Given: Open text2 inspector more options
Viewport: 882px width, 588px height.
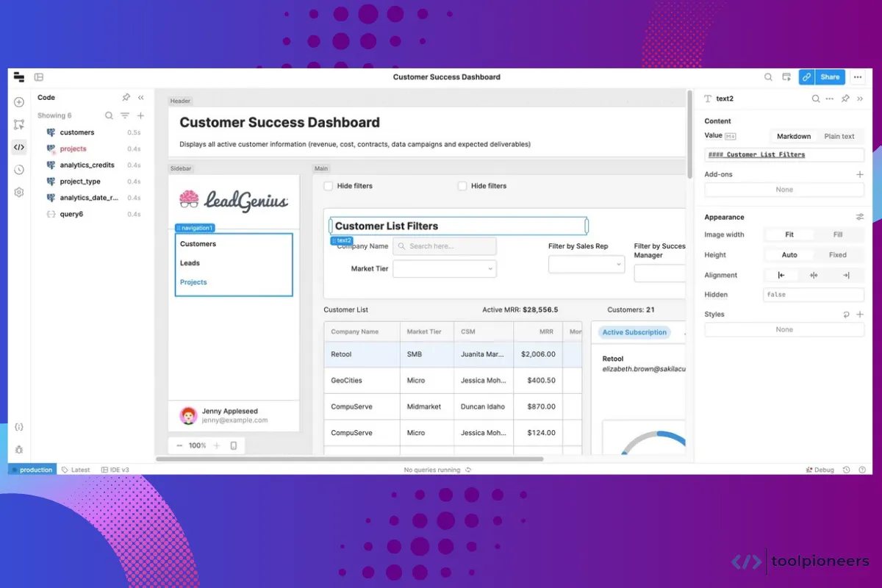Looking at the screenshot, I should 830,98.
